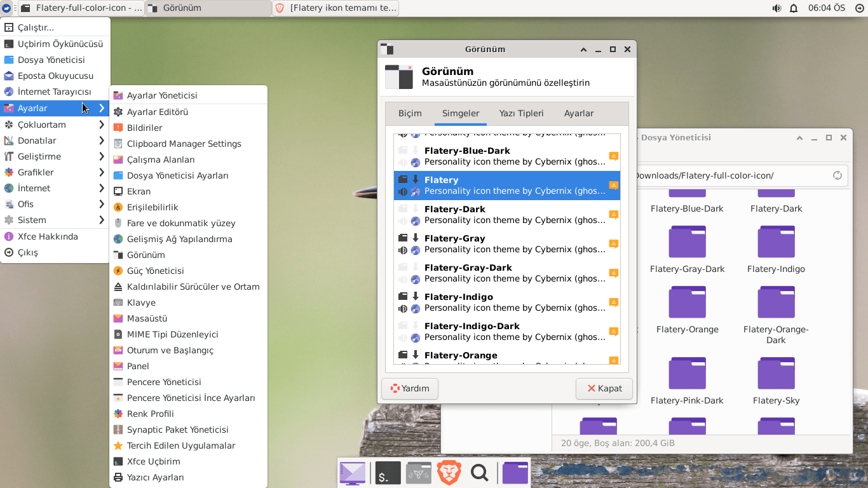Select the Flatery-Gray-Dark icon theme row
This screenshot has width=868, height=488.
(507, 273)
